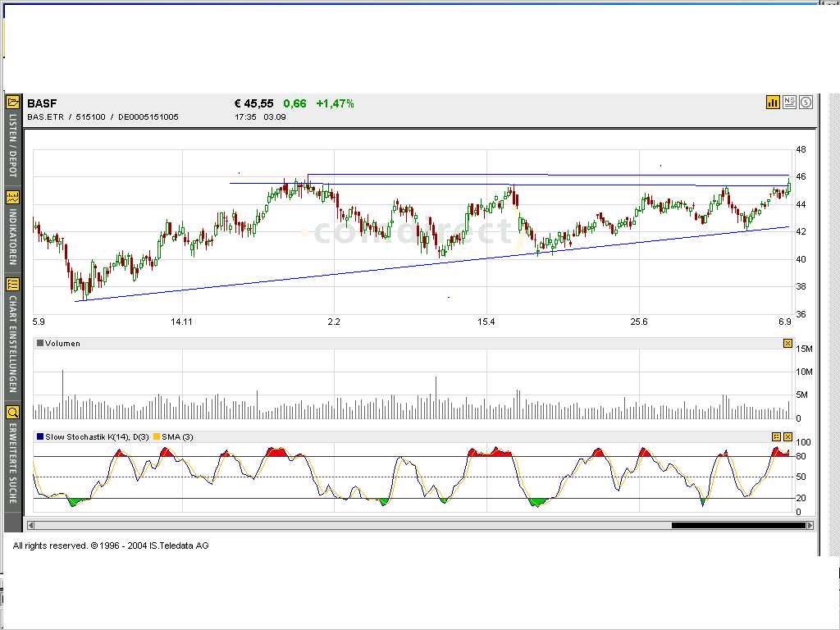Click the IS.Teledata AG copyright text
Image resolution: width=840 pixels, height=630 pixels.
point(180,546)
